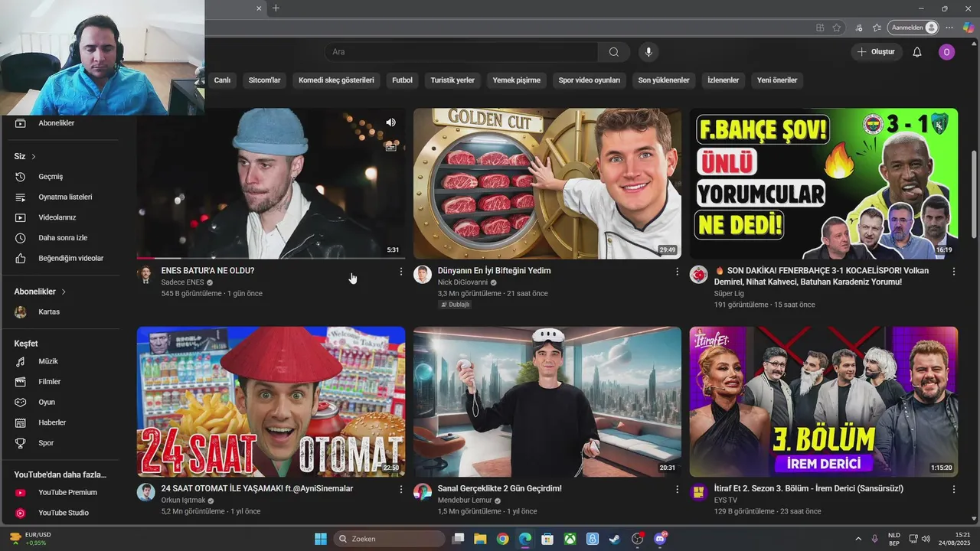
Task: Open options menu for FENERBAHÇE 3-1 KOCAELİSPOR video
Action: (954, 272)
